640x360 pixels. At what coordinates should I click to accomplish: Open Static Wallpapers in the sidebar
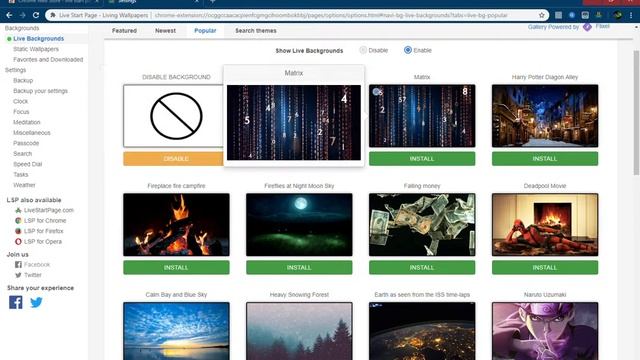tap(36, 49)
